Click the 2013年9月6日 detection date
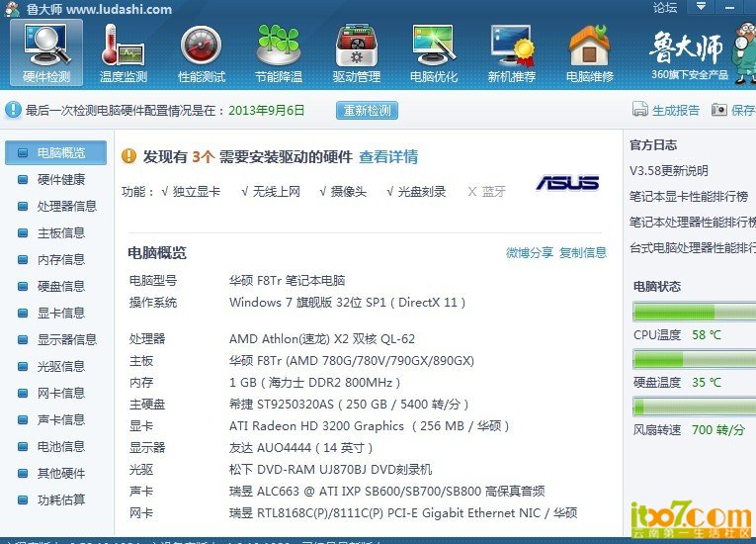Screen dimensions: 756x544 (267, 111)
